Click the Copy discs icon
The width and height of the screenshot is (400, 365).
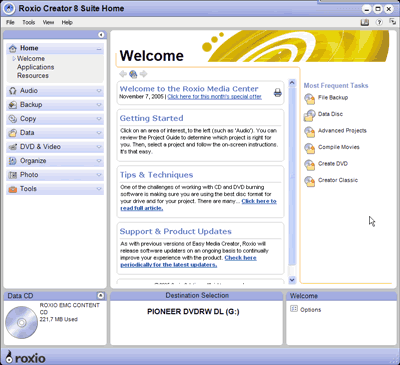click(13, 119)
